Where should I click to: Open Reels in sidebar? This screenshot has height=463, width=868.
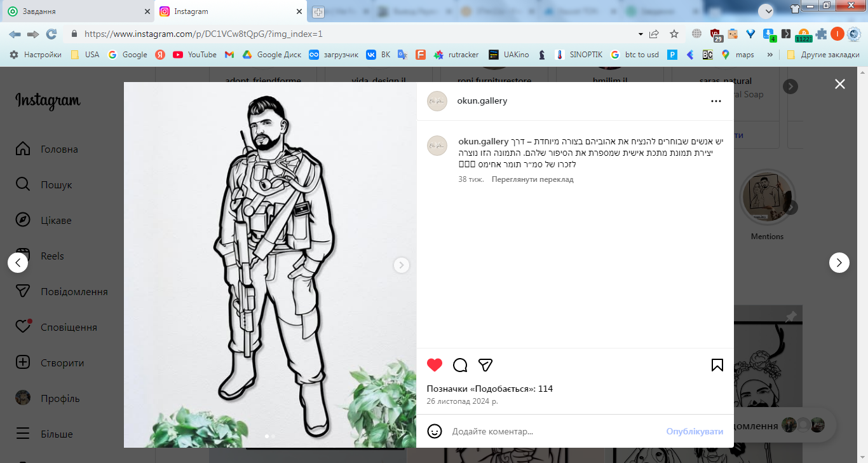pyautogui.click(x=39, y=256)
